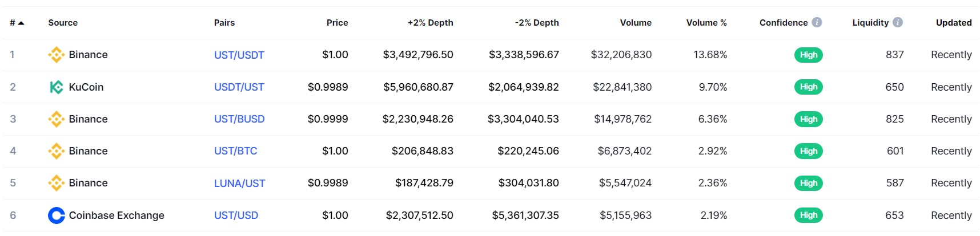Sort by rank number column arrow
The width and height of the screenshot is (980, 236).
(x=21, y=23)
